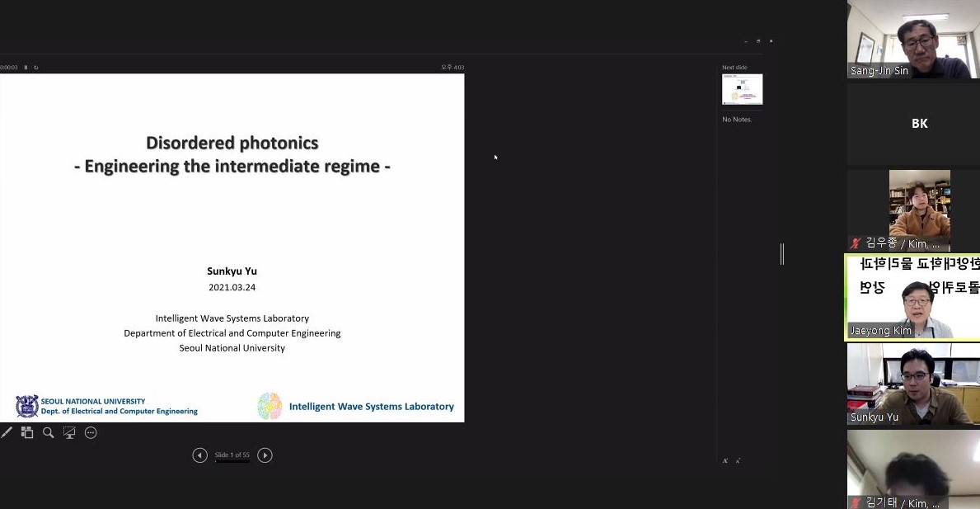Image resolution: width=980 pixels, height=509 pixels.
Task: Restart the presentation timer
Action: coord(35,68)
